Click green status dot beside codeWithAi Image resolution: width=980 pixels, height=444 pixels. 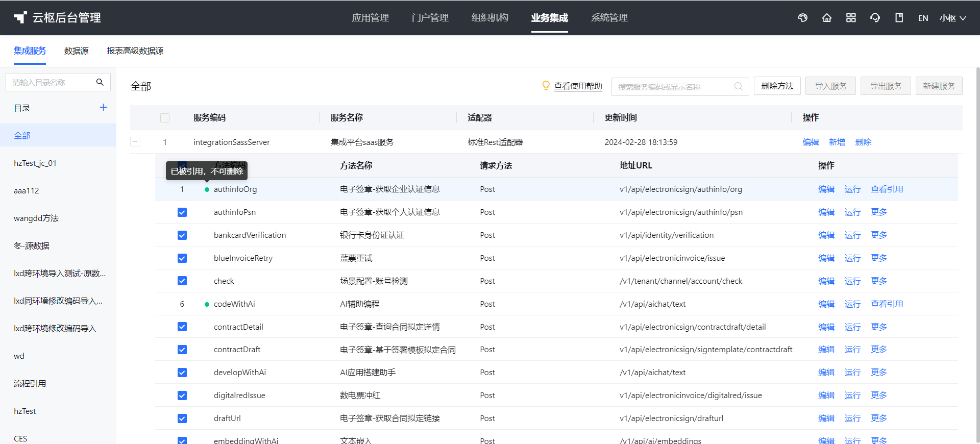(207, 304)
